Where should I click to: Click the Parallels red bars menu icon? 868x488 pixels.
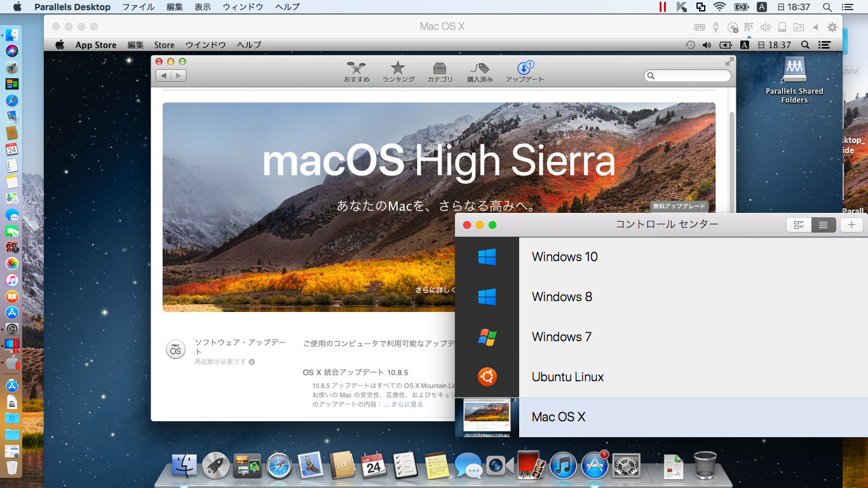click(x=663, y=7)
